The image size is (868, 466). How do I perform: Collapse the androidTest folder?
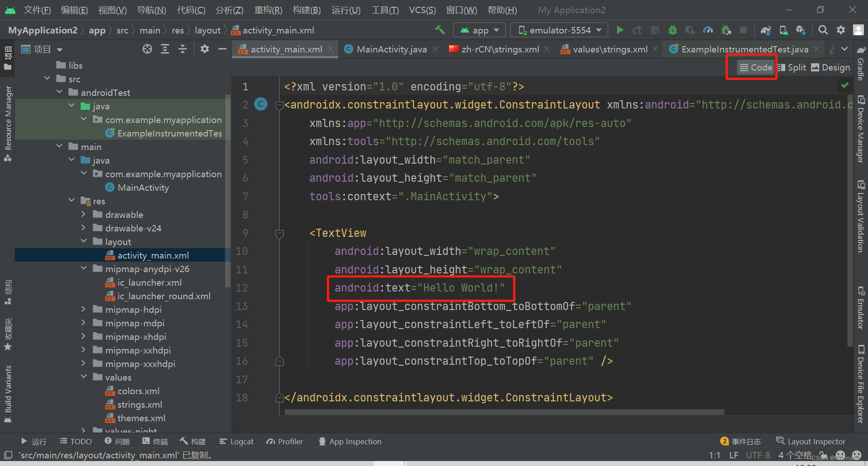tap(60, 92)
